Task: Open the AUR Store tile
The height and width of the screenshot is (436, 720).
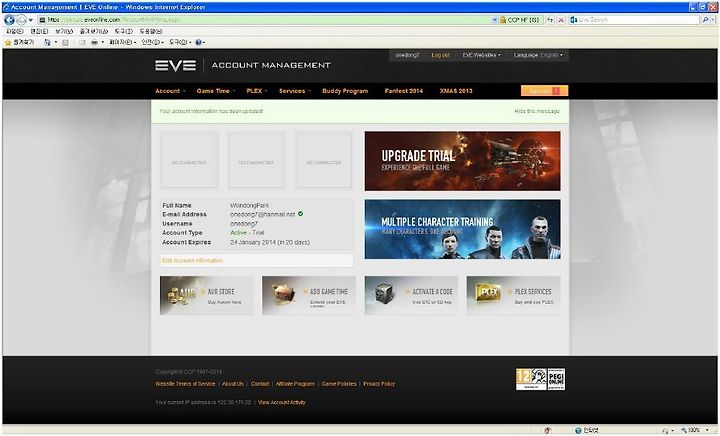Action: (206, 295)
